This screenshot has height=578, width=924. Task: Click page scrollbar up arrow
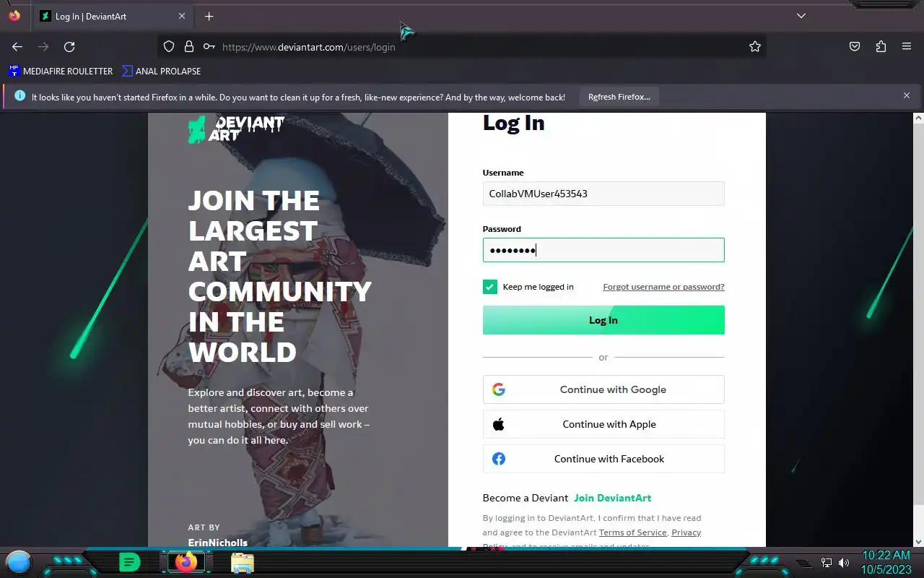click(918, 118)
